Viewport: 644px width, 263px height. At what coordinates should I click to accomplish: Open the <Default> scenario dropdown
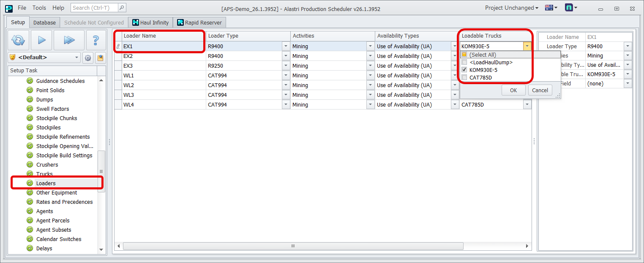(x=76, y=58)
